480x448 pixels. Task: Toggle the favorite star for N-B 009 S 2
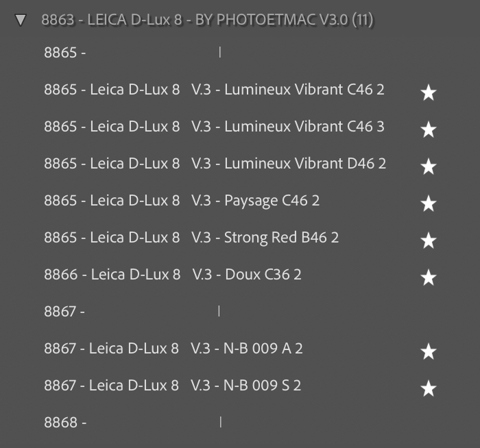point(429,388)
